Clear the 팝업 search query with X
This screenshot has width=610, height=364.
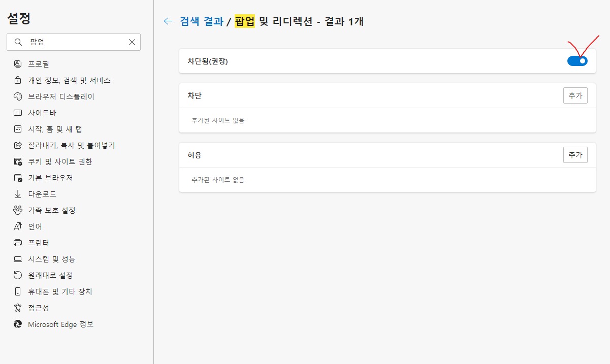(x=132, y=42)
